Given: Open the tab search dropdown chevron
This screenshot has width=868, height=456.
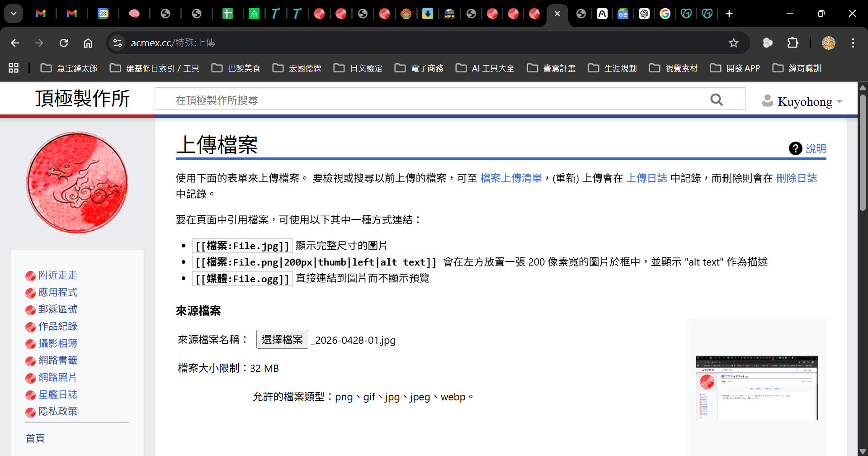Looking at the screenshot, I should pos(14,14).
